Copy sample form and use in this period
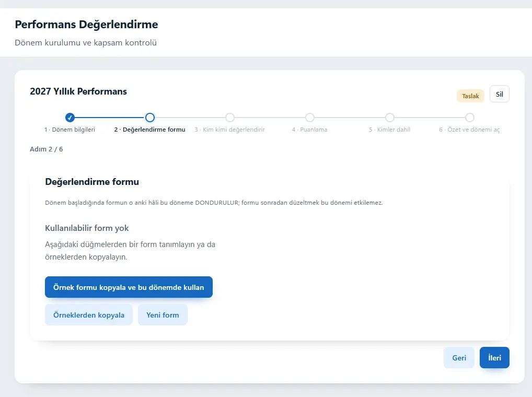 (x=129, y=287)
